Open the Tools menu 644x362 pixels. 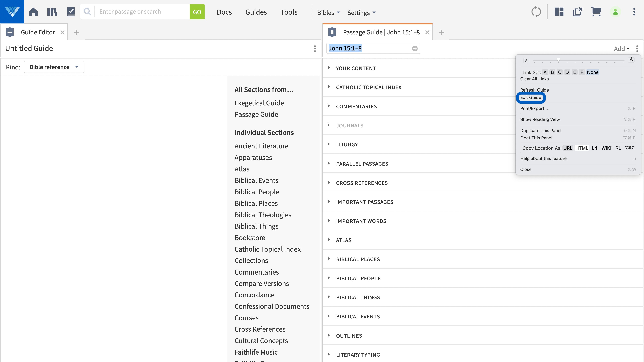(289, 12)
